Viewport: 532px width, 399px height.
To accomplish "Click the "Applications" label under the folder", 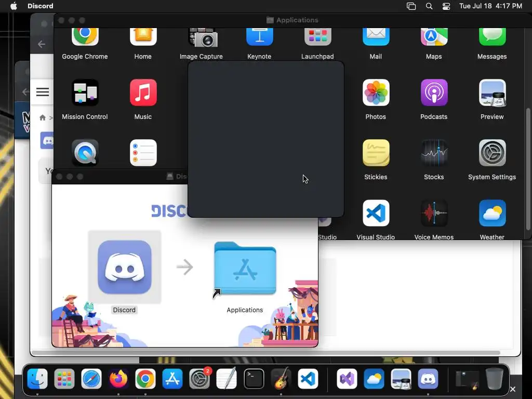I will click(245, 310).
